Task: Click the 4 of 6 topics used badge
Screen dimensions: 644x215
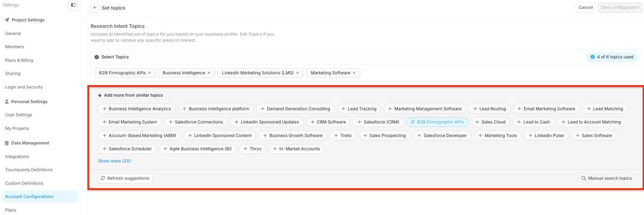Action: pos(612,57)
